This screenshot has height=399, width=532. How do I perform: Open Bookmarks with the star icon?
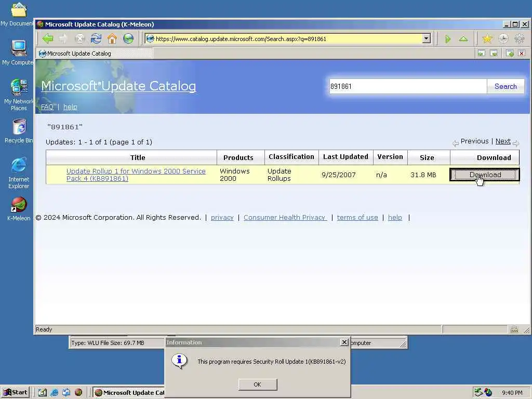pyautogui.click(x=487, y=38)
